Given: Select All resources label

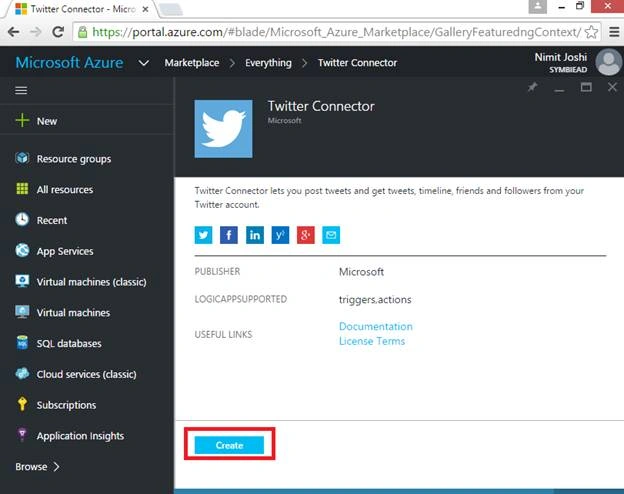Looking at the screenshot, I should click(x=65, y=189).
